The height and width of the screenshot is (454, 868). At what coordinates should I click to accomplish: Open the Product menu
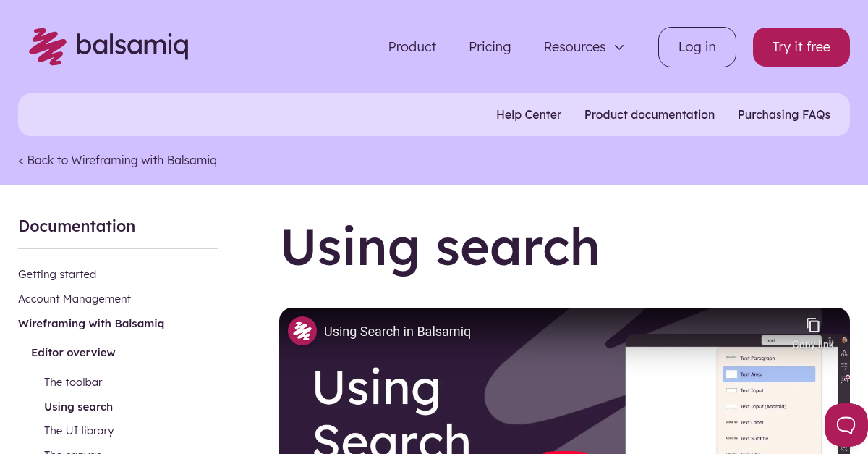[x=412, y=46]
